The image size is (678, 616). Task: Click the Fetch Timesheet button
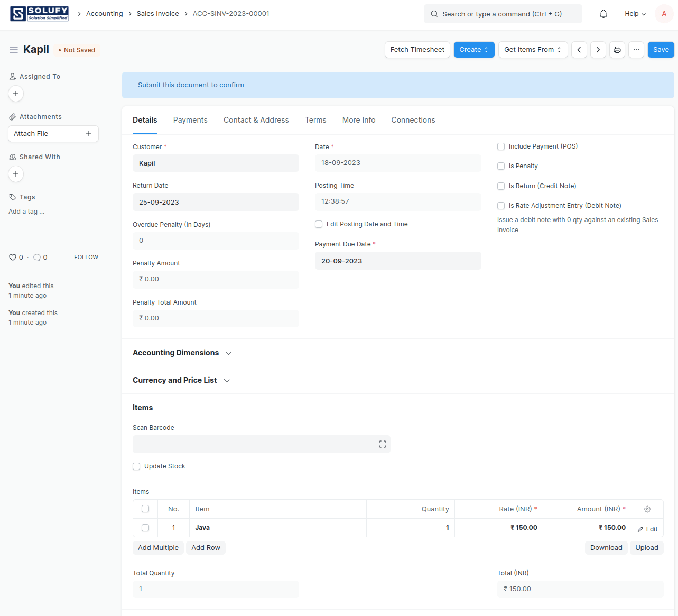pyautogui.click(x=417, y=50)
